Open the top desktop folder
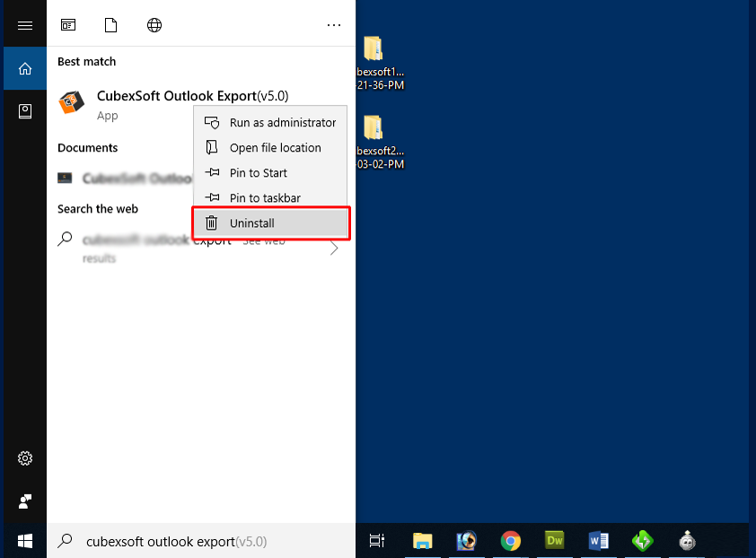 [374, 49]
